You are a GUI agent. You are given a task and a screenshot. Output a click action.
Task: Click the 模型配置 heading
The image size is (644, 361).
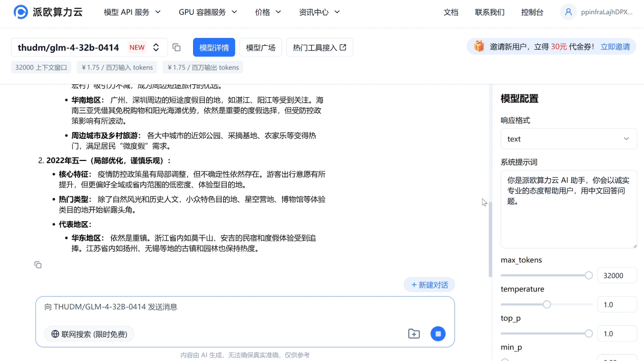click(520, 99)
